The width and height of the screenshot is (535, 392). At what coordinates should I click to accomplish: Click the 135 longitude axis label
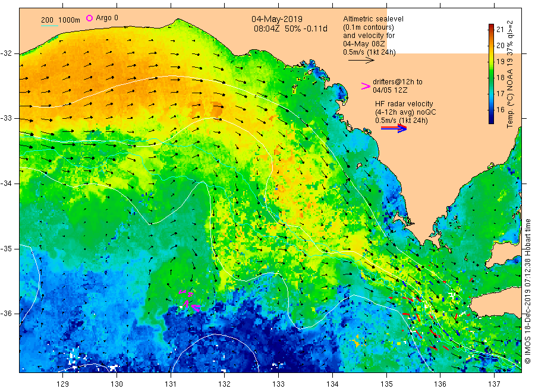386,384
